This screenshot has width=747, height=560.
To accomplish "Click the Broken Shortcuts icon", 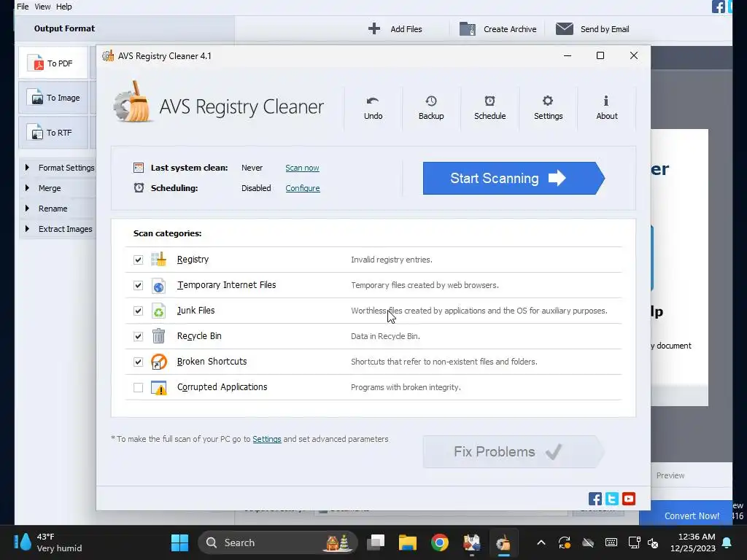I will (158, 362).
